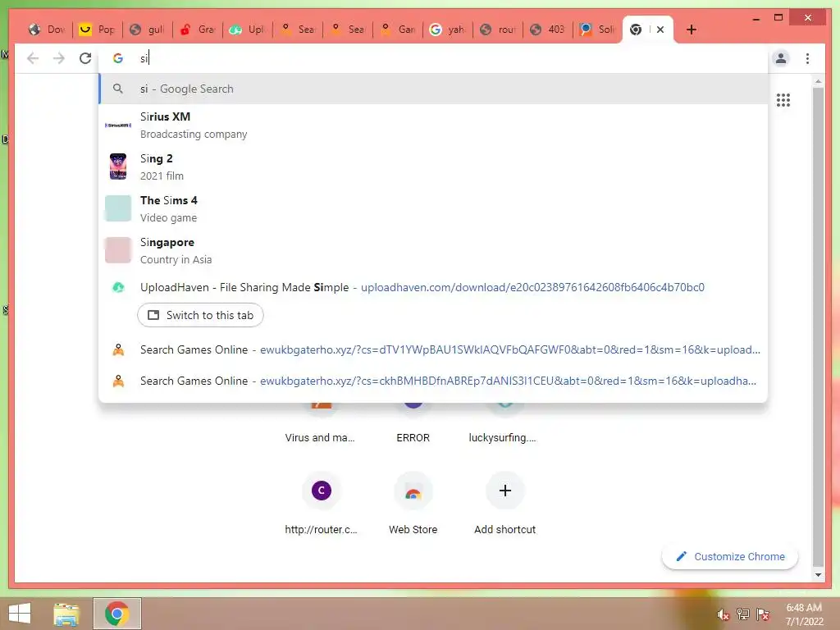Click the Google logo in address bar
The height and width of the screenshot is (630, 840).
pos(118,58)
